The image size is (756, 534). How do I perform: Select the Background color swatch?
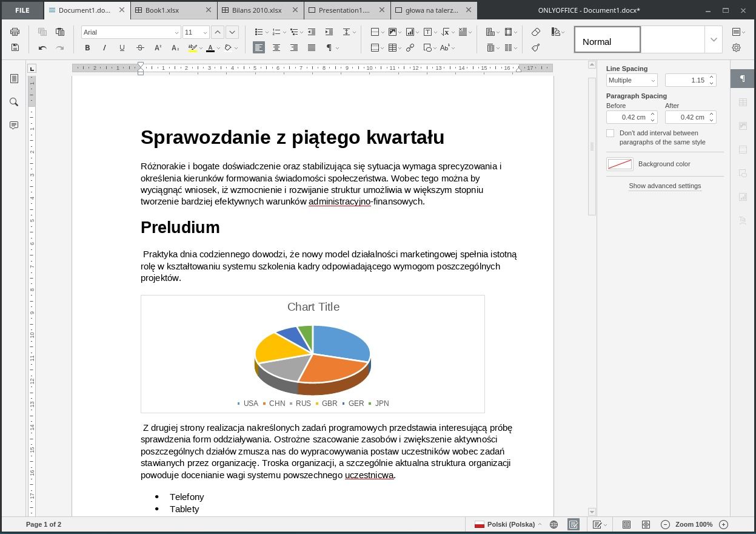(620, 164)
